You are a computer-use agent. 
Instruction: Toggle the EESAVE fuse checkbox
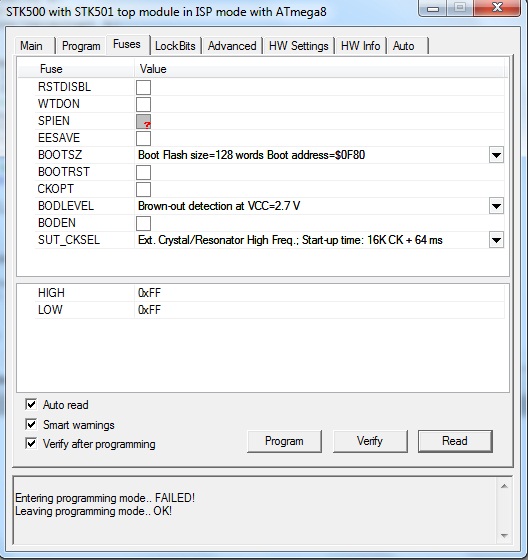click(143, 138)
